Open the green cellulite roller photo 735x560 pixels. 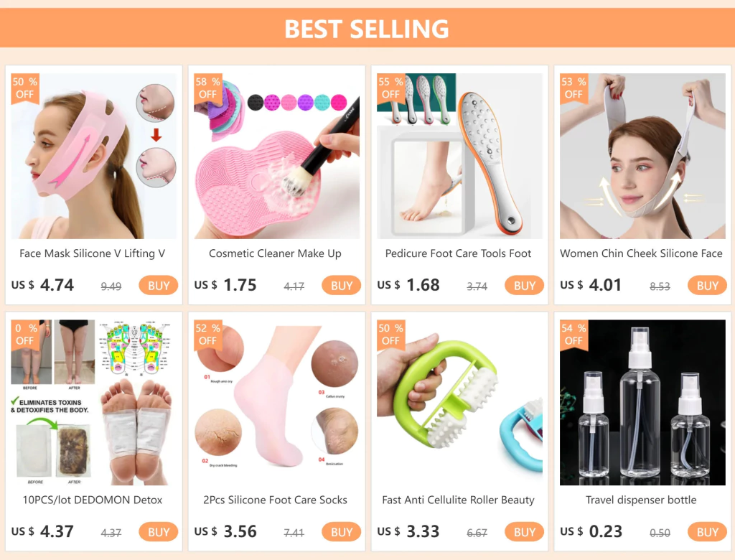(459, 403)
